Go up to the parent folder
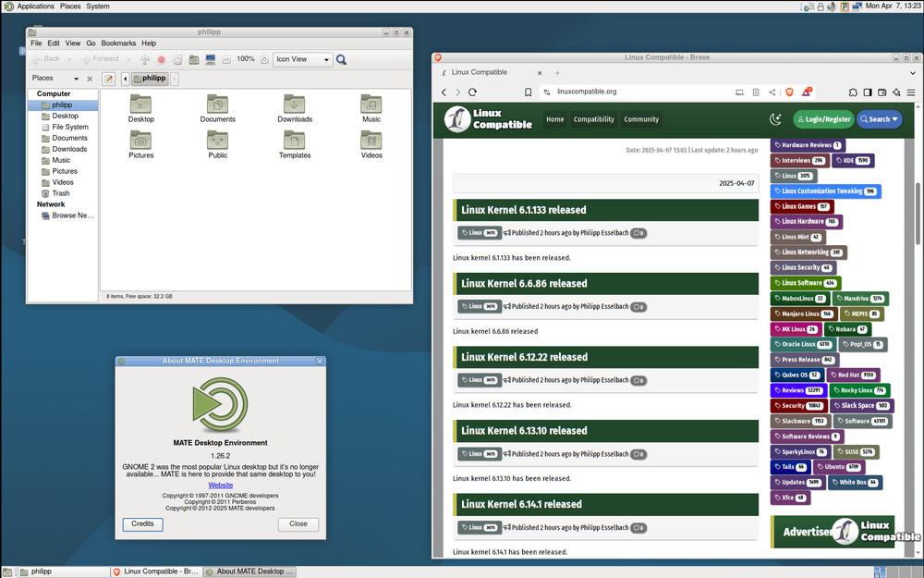The width and height of the screenshot is (924, 578). point(145,59)
